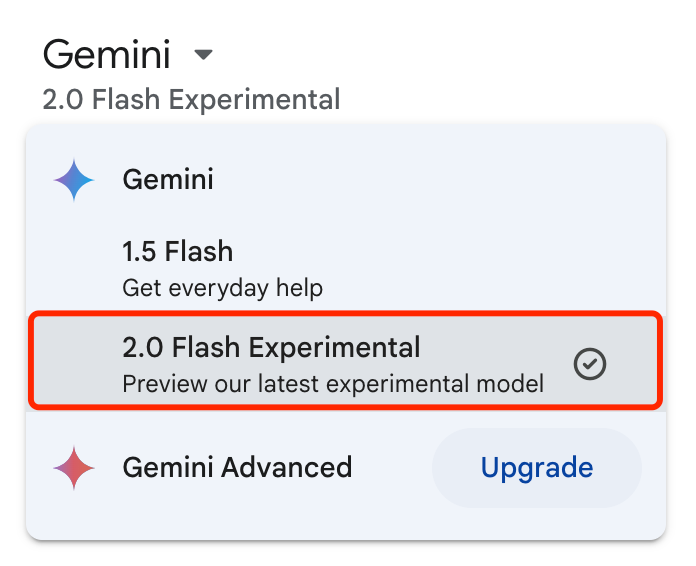
Task: Click the four-point star beside the Gemini label
Action: [x=74, y=180]
